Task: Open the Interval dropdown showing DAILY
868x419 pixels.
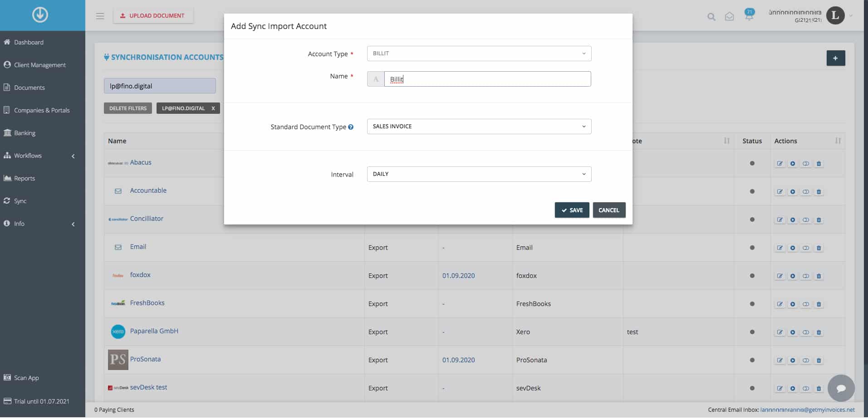Action: coord(479,174)
